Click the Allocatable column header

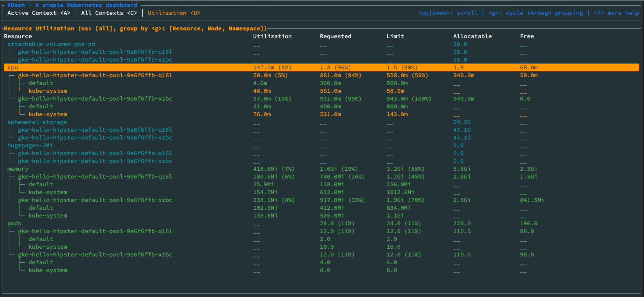472,36
